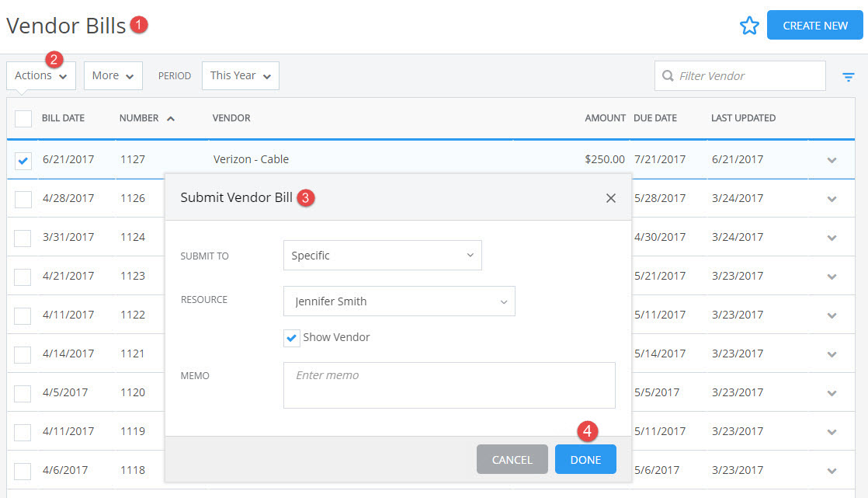Click the star favorite icon
This screenshot has height=498, width=868.
tap(749, 25)
